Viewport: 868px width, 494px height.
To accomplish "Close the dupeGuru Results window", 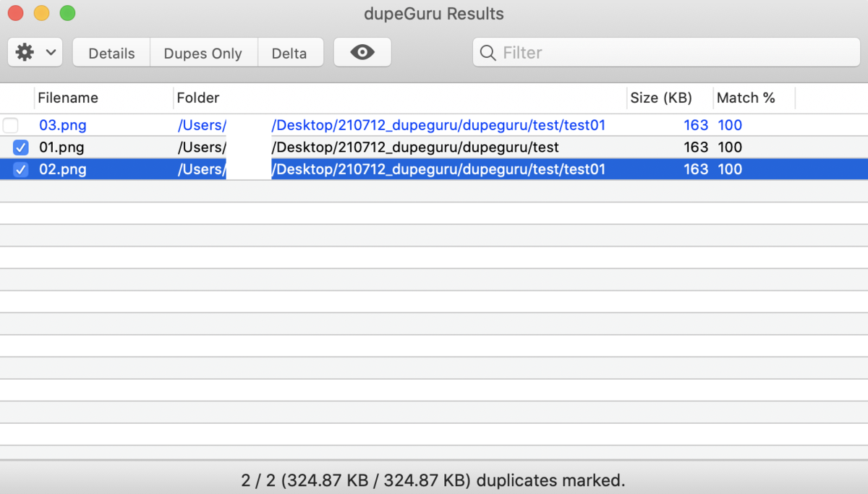I will 15,13.
